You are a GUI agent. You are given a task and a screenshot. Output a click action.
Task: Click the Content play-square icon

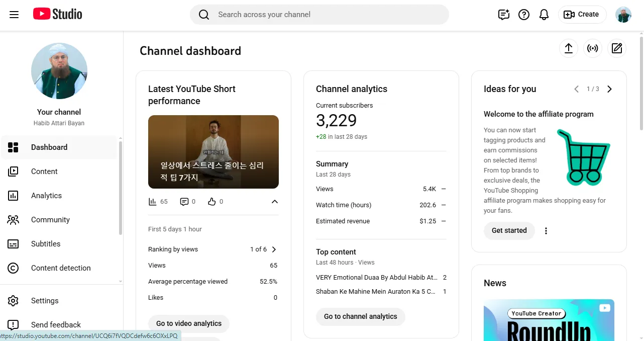(x=13, y=172)
